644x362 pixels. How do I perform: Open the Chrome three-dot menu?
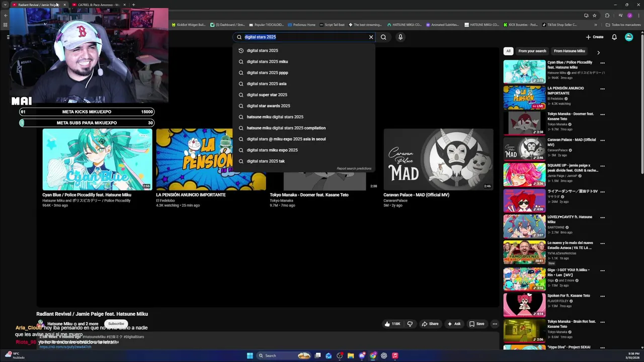(x=638, y=15)
